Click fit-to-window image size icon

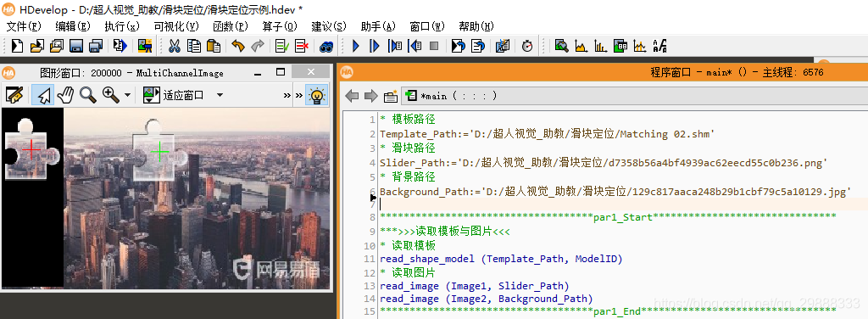[151, 95]
